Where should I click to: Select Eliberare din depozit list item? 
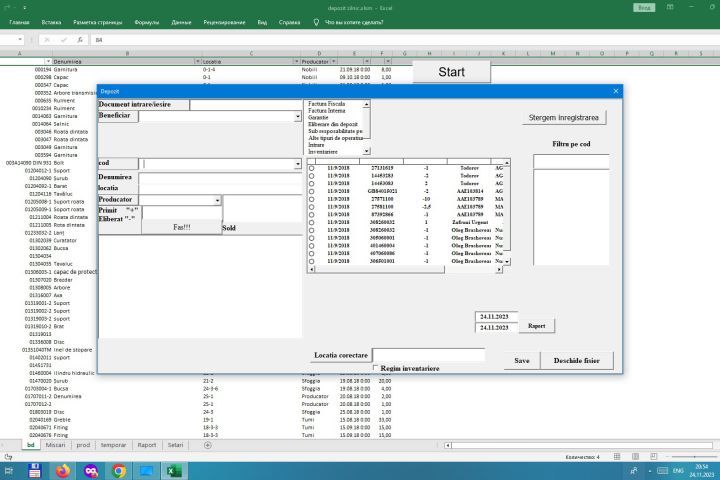click(x=333, y=124)
